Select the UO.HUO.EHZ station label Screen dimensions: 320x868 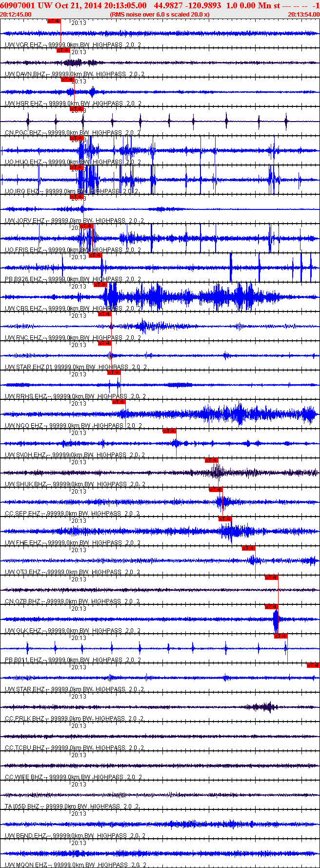tap(23, 162)
